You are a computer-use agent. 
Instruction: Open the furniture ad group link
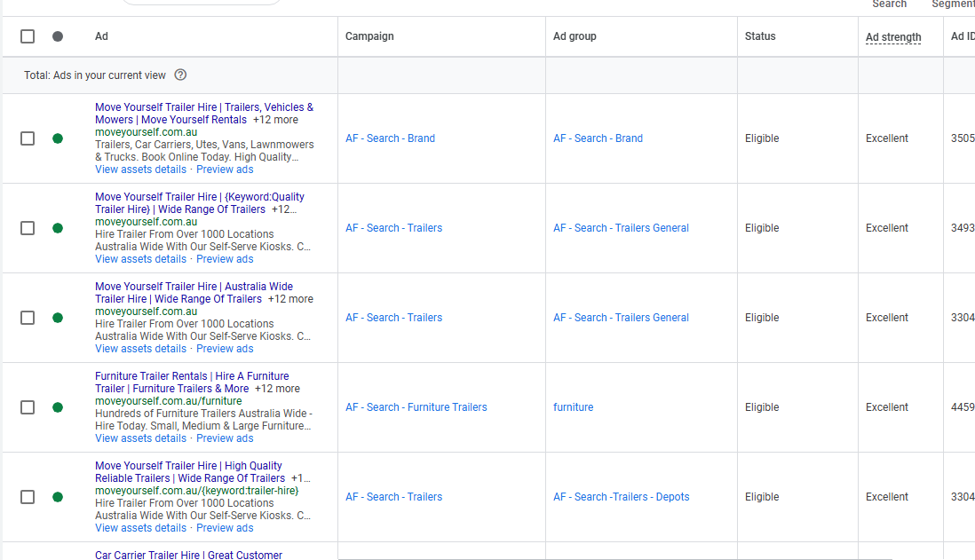[574, 407]
